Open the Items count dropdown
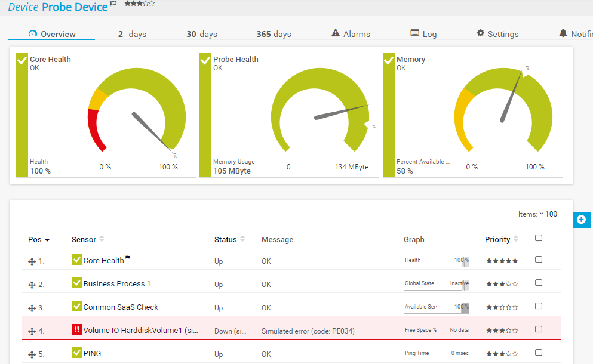 point(542,214)
